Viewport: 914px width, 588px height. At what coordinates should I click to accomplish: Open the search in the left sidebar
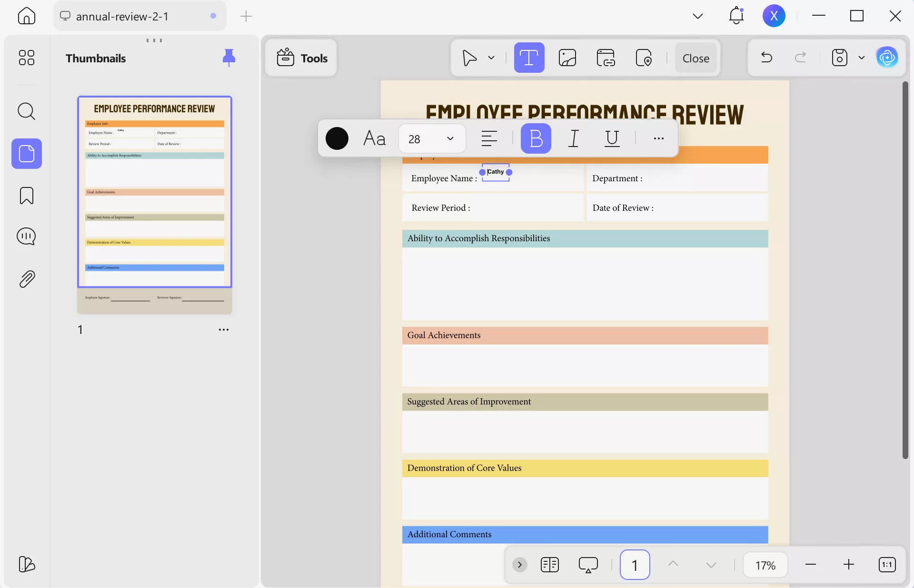coord(26,111)
